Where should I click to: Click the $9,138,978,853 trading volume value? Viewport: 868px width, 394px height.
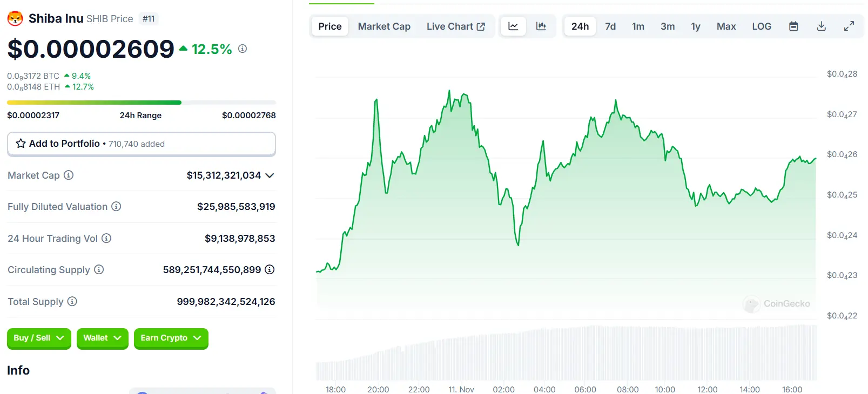240,239
